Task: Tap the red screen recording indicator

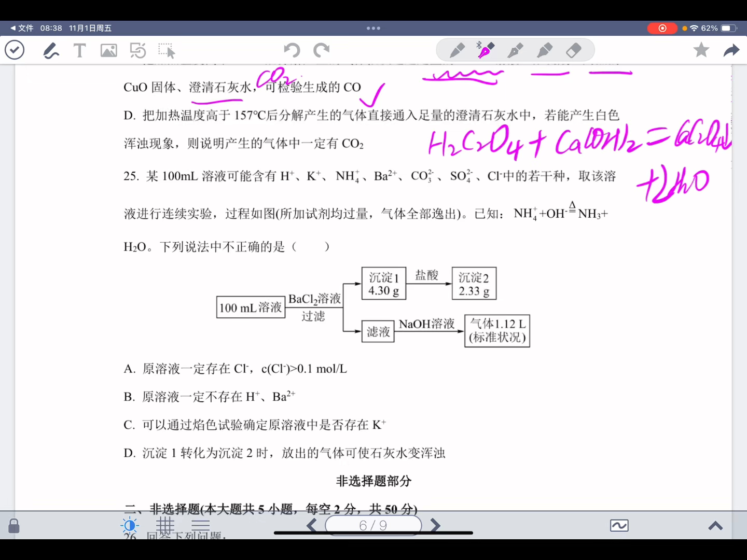Action: (x=662, y=28)
